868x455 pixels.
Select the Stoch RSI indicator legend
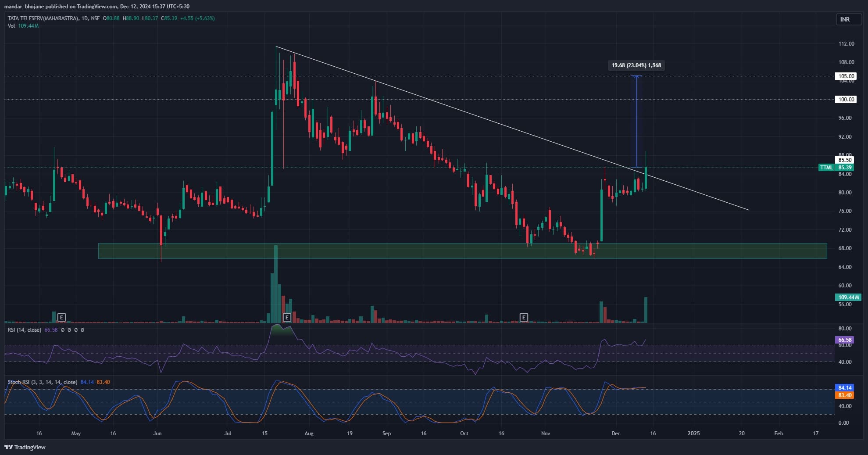42,382
